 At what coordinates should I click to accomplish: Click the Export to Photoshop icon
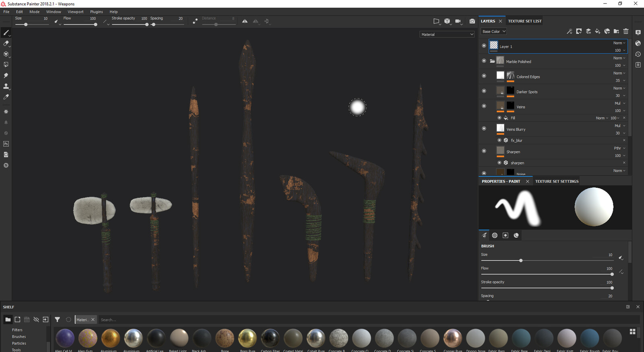click(6, 144)
